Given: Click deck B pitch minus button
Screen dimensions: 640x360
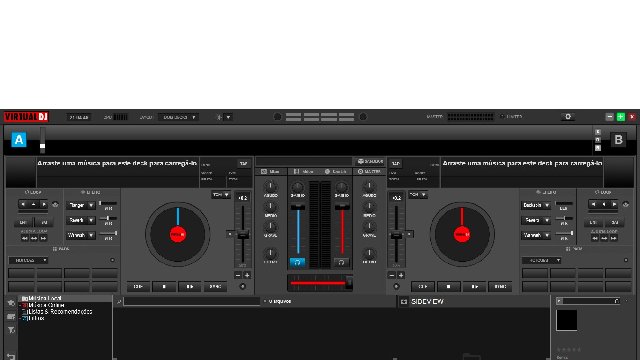Looking at the screenshot, I should coord(392,276).
